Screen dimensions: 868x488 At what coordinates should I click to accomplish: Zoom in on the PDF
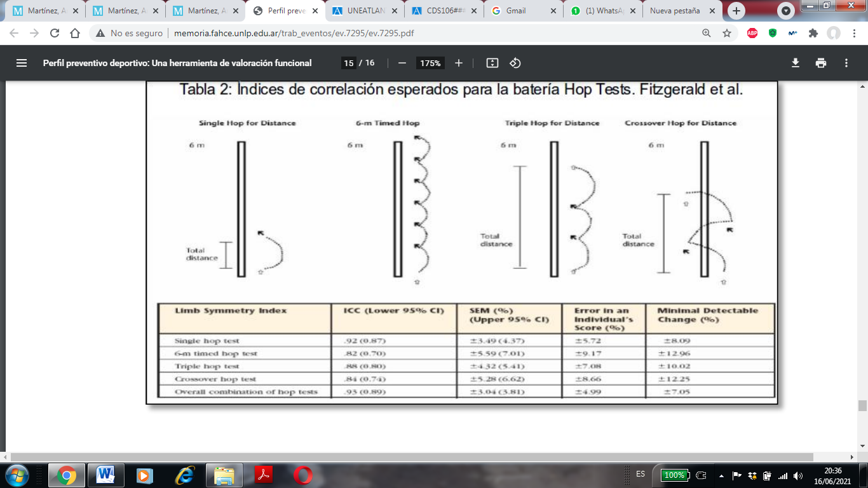(459, 63)
